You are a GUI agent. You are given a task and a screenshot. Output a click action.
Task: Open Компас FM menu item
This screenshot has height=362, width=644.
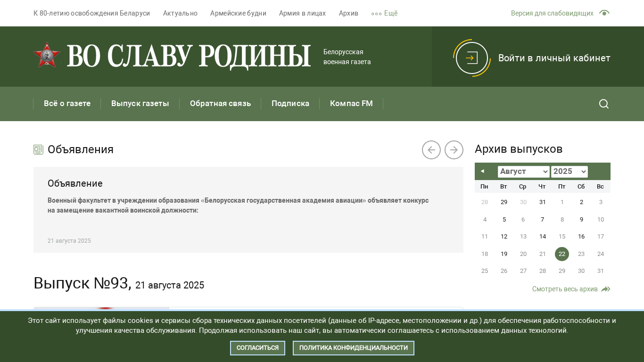tap(351, 104)
